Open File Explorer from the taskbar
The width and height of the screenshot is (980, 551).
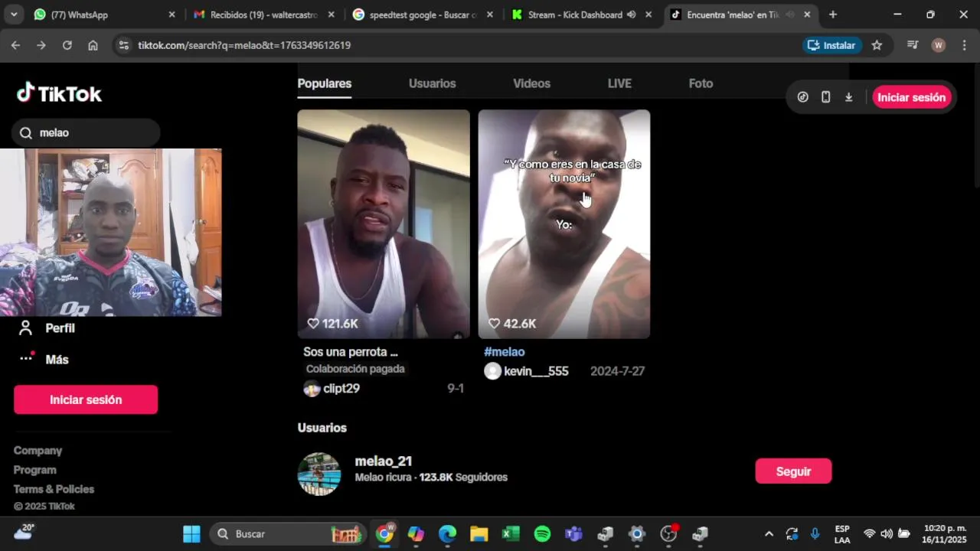tap(479, 533)
